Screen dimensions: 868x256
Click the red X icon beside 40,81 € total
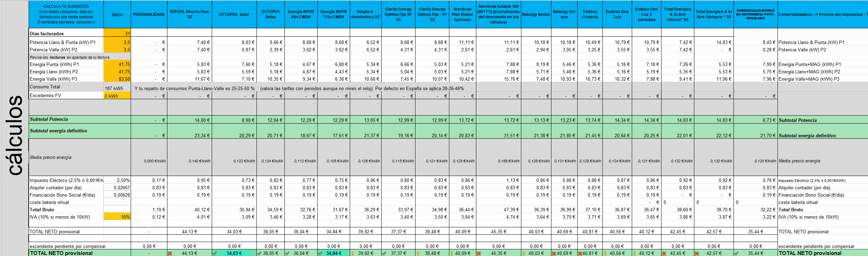click(x=580, y=253)
